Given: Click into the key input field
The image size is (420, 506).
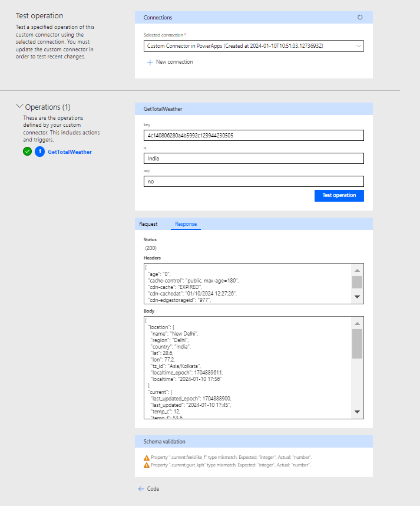Looking at the screenshot, I should pos(253,136).
